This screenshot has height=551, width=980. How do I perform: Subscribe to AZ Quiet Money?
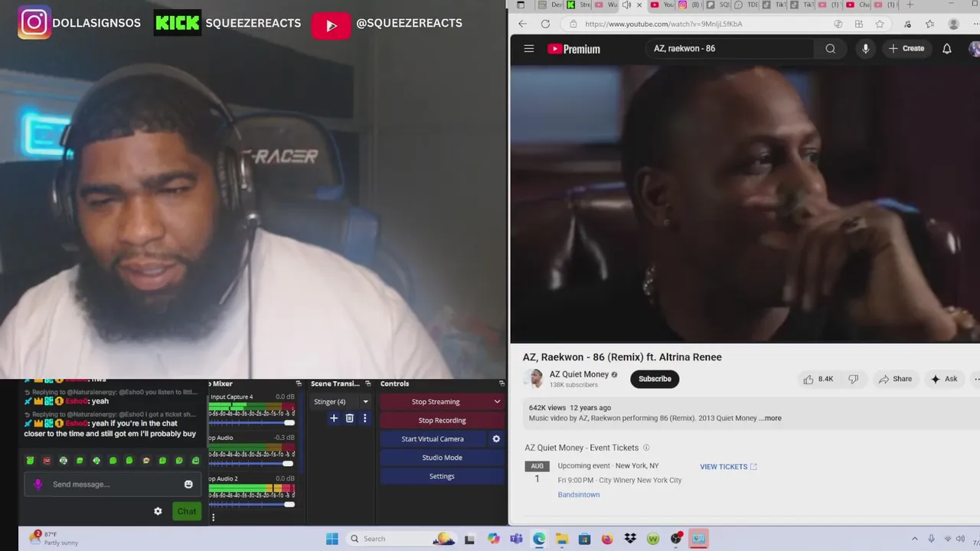click(655, 379)
